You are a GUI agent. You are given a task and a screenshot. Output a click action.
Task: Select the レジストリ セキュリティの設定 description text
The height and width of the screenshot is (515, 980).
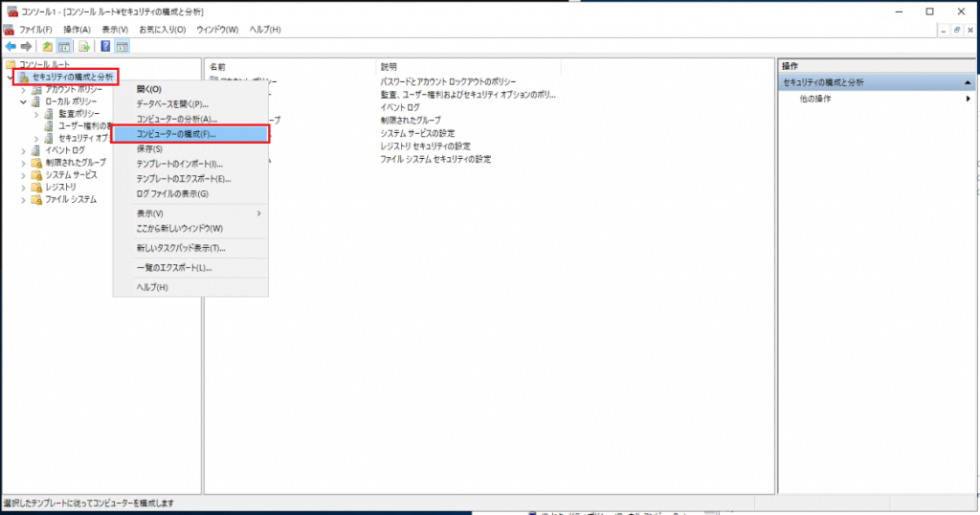pyautogui.click(x=425, y=146)
